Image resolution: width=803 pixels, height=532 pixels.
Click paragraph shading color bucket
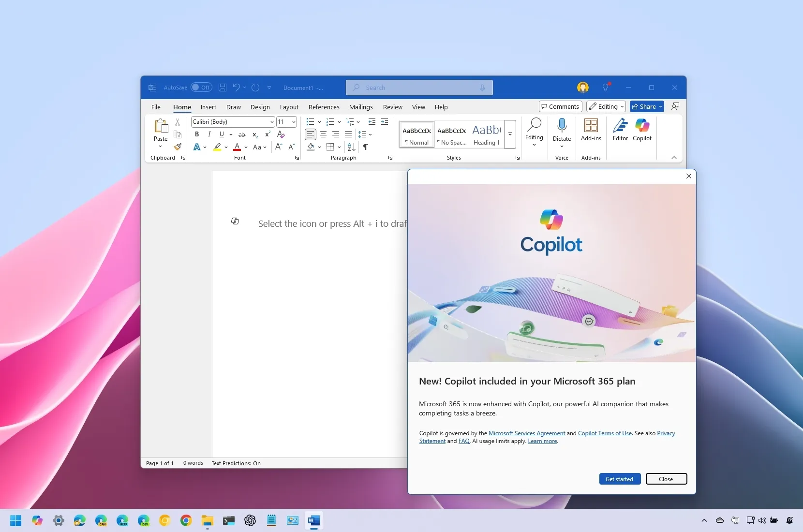311,147
